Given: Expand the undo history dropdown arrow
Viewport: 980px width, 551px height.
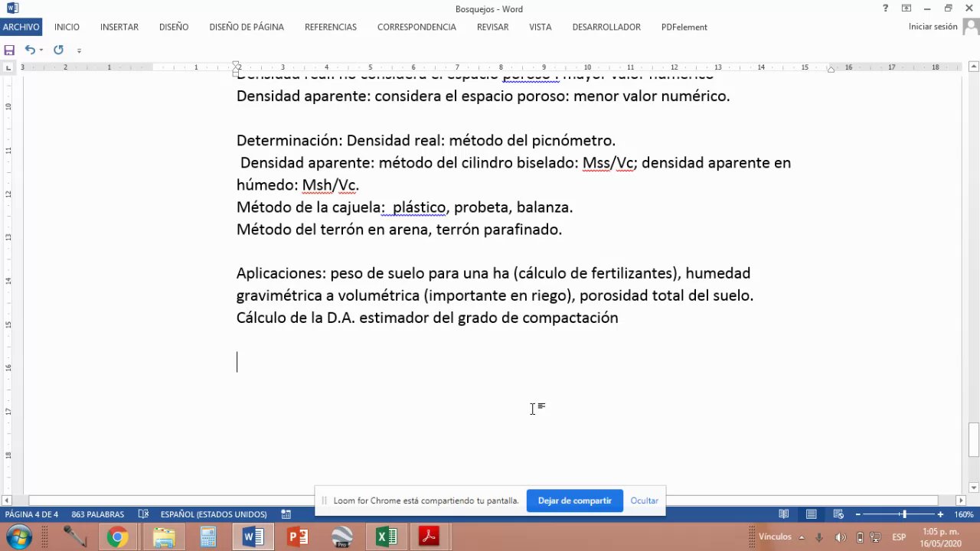Looking at the screenshot, I should pyautogui.click(x=41, y=50).
